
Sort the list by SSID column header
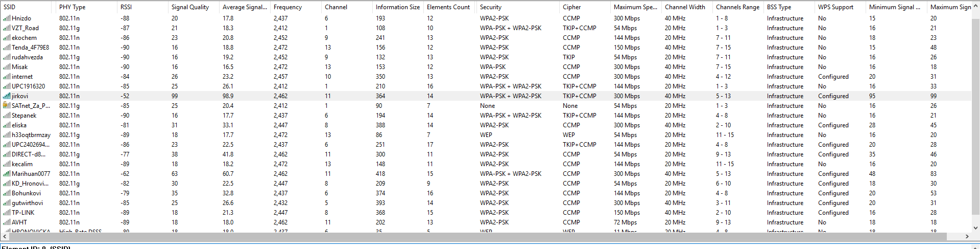coord(27,7)
